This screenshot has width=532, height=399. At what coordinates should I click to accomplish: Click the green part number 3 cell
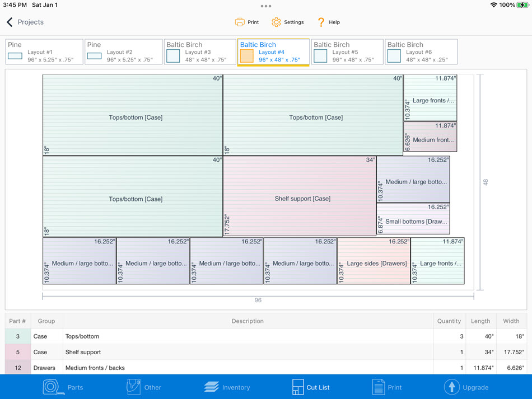tap(18, 336)
